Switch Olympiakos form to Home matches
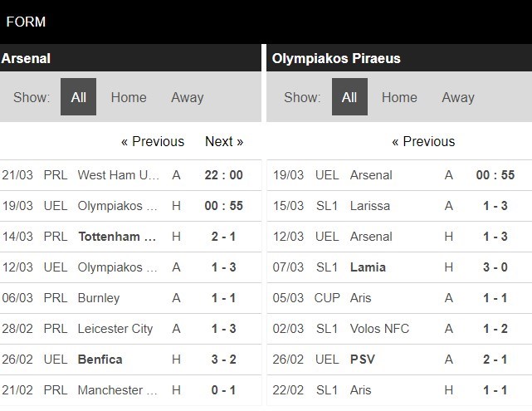 pyautogui.click(x=399, y=97)
